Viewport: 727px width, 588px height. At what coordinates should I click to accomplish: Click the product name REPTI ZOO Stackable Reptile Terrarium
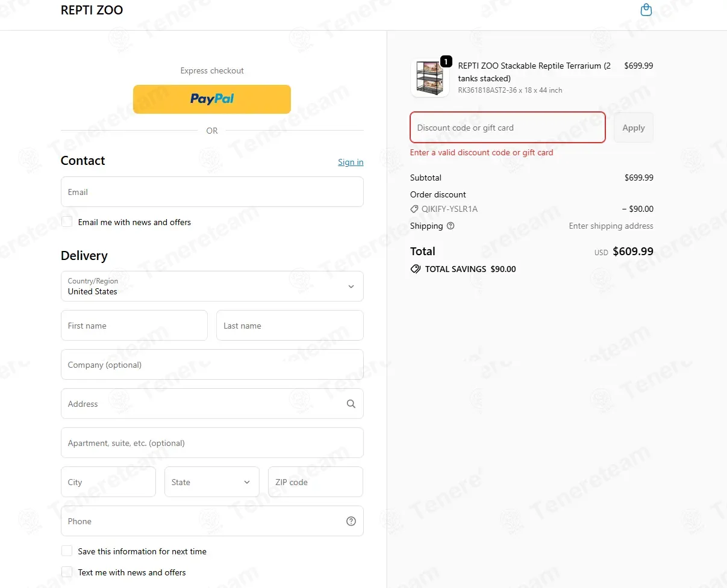pyautogui.click(x=534, y=72)
